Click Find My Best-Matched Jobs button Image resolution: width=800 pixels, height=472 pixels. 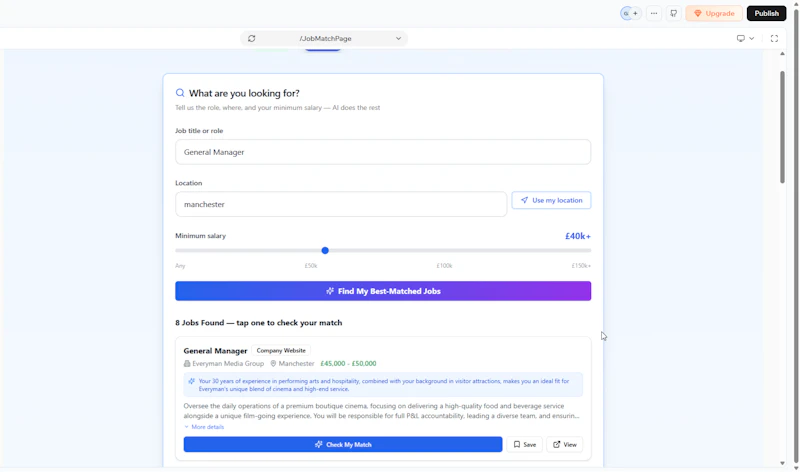[x=383, y=291]
